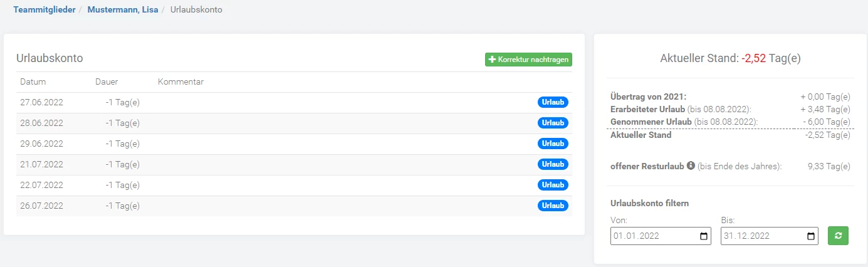Image resolution: width=868 pixels, height=267 pixels.
Task: Click the Korrektur nachtragen button
Action: pyautogui.click(x=528, y=60)
